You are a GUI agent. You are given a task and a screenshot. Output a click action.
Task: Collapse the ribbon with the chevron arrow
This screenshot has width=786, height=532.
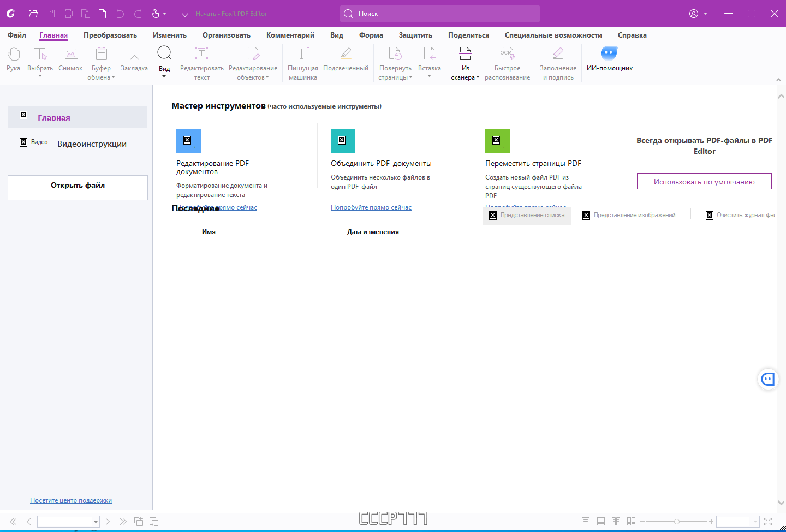coord(778,80)
